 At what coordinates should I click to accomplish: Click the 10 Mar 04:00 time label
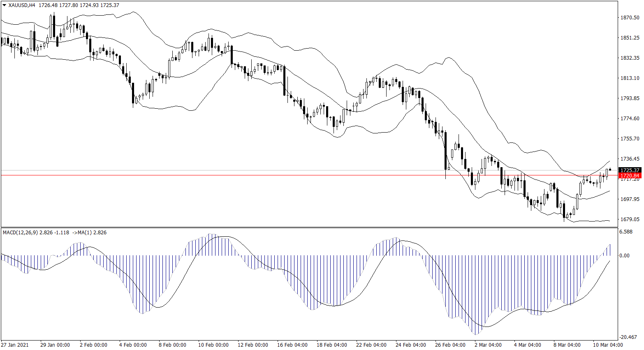pyautogui.click(x=607, y=345)
